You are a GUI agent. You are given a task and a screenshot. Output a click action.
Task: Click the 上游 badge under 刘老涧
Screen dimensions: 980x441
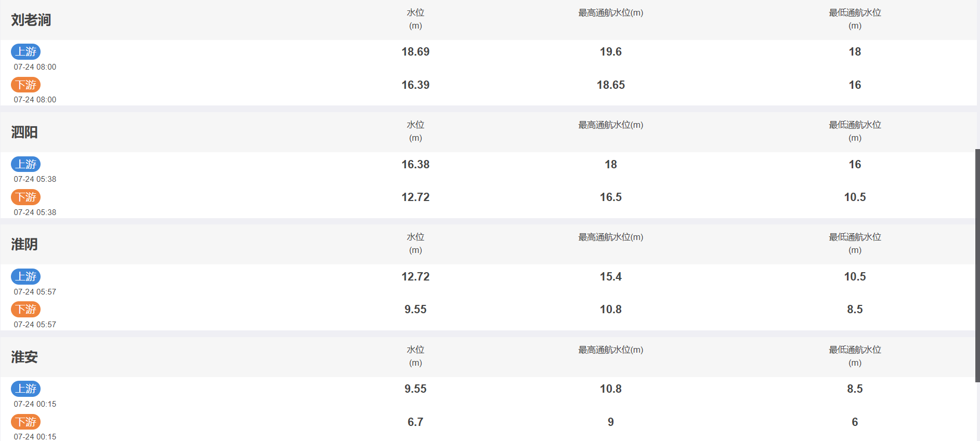pos(25,51)
